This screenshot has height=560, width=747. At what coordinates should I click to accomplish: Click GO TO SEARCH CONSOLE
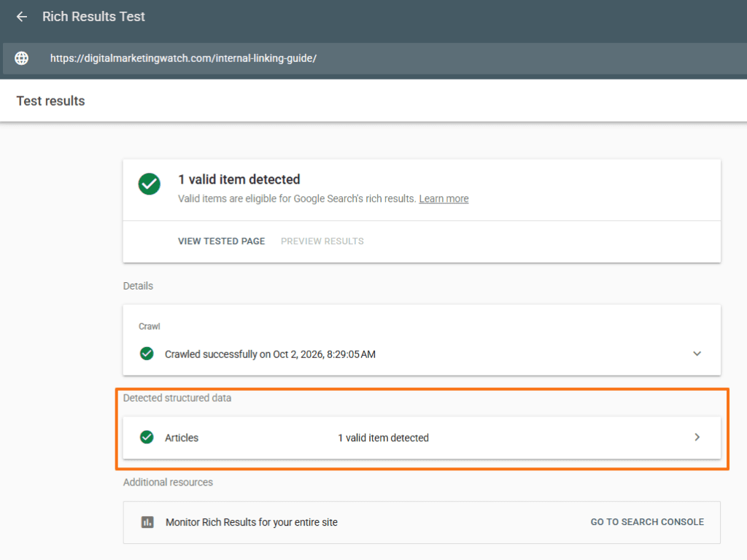tap(647, 522)
